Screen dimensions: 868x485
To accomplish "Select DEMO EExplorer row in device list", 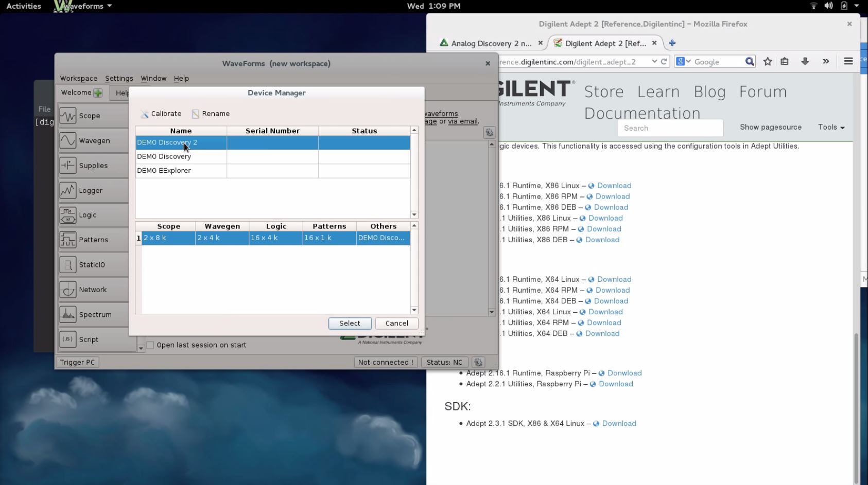I will [273, 170].
